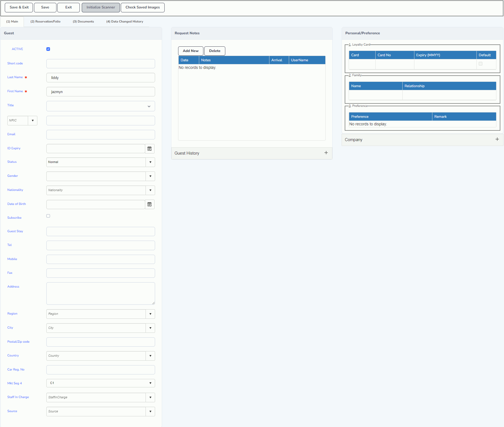Click the UserName column header
This screenshot has width=504, height=427.
pyautogui.click(x=307, y=60)
